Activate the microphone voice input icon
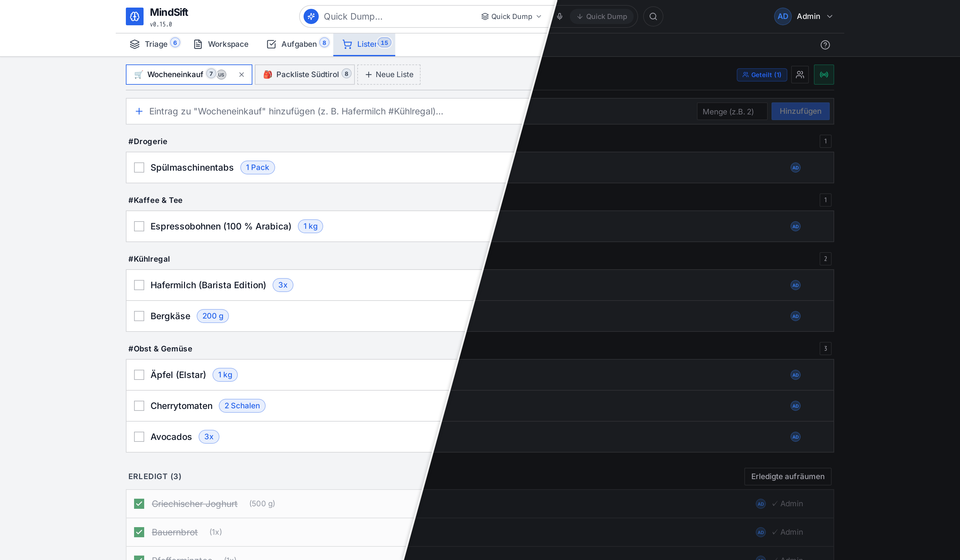This screenshot has height=560, width=960. pos(560,16)
